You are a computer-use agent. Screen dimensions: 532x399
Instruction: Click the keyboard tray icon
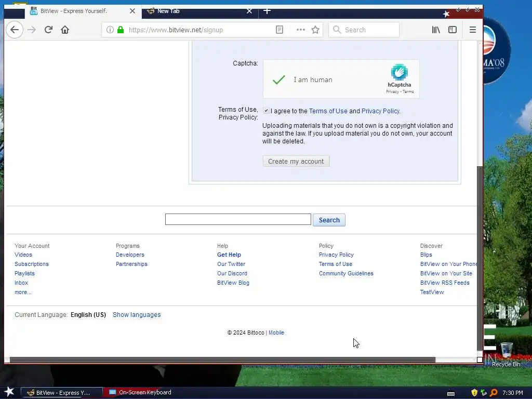[x=451, y=394]
